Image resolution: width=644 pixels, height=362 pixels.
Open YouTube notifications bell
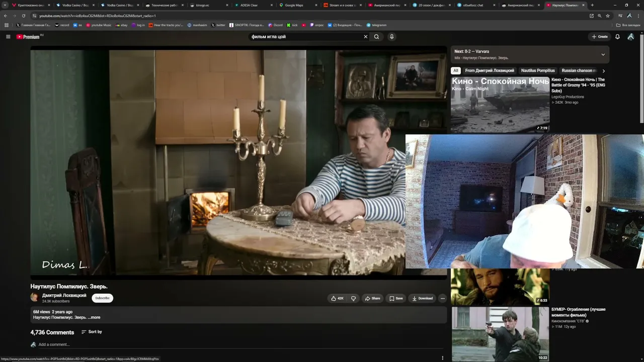[x=617, y=37]
